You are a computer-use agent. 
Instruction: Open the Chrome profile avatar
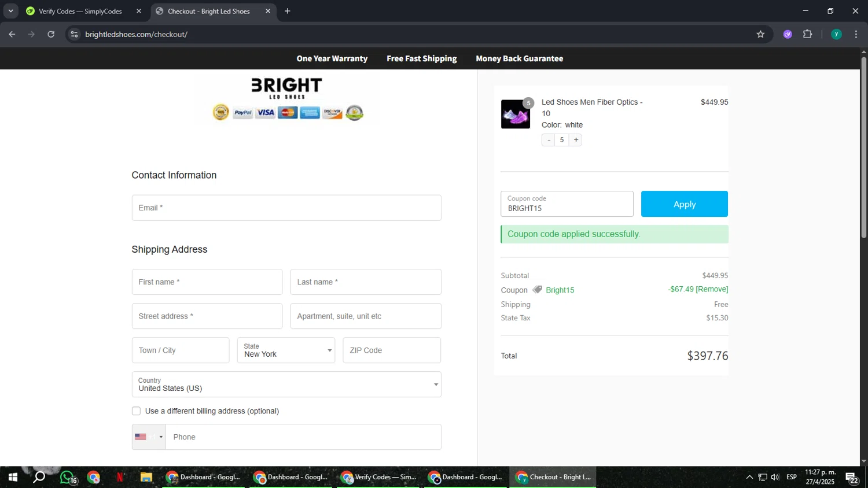click(836, 34)
